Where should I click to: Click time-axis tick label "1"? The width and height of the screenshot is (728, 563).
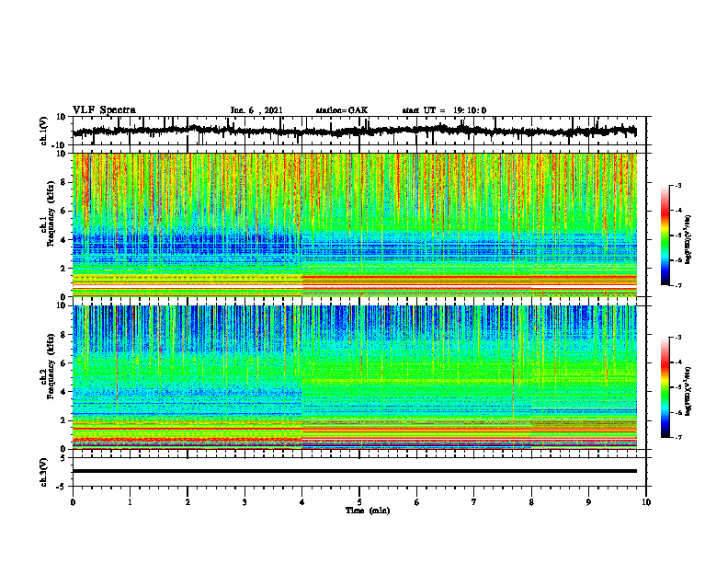pos(130,502)
